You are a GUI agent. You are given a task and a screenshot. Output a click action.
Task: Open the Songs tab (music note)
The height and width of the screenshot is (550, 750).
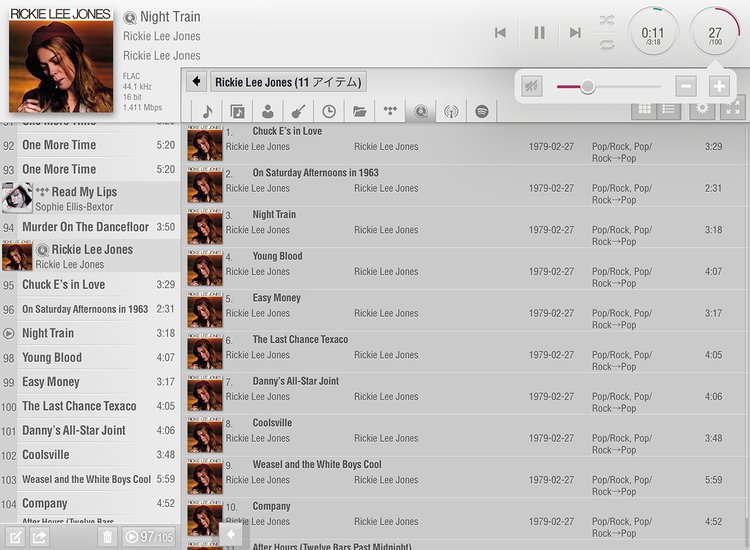coord(207,111)
